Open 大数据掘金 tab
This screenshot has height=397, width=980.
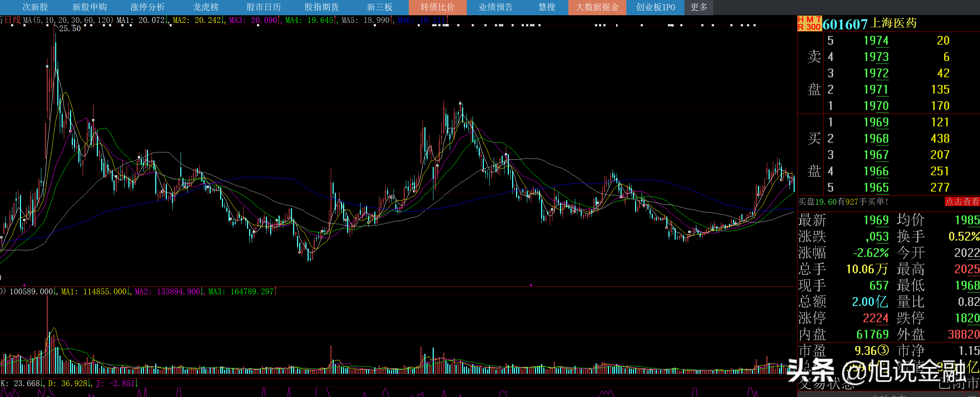click(597, 7)
